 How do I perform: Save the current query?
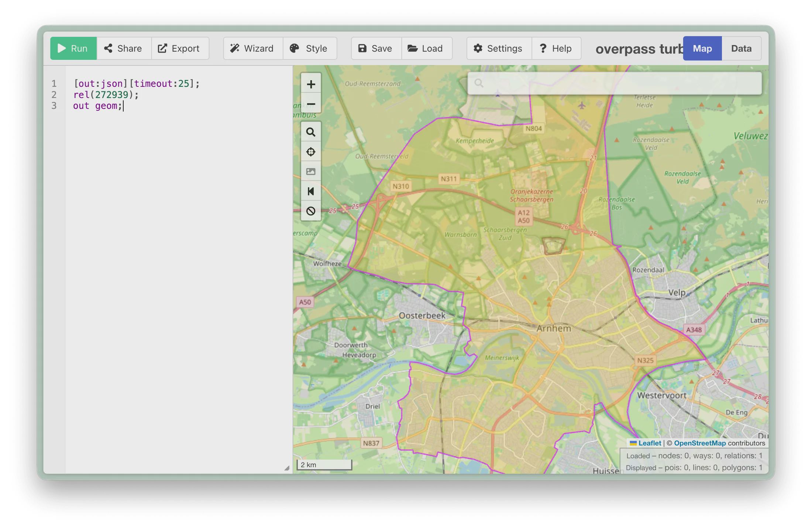point(376,48)
